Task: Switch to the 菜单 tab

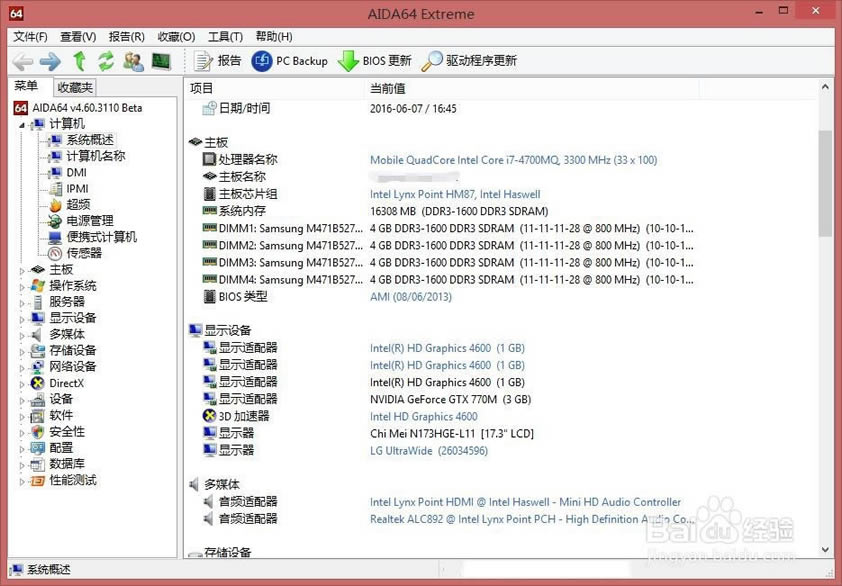Action: (26, 86)
